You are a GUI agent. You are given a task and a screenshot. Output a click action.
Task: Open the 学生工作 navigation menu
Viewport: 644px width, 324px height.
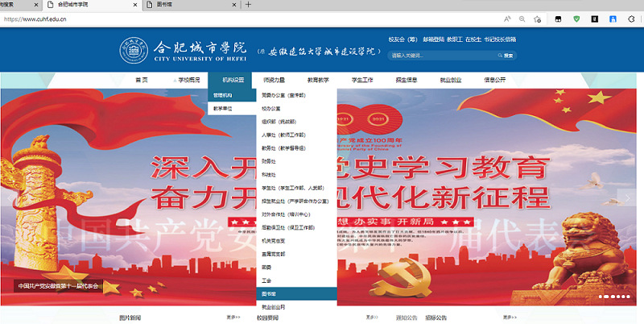[362, 80]
